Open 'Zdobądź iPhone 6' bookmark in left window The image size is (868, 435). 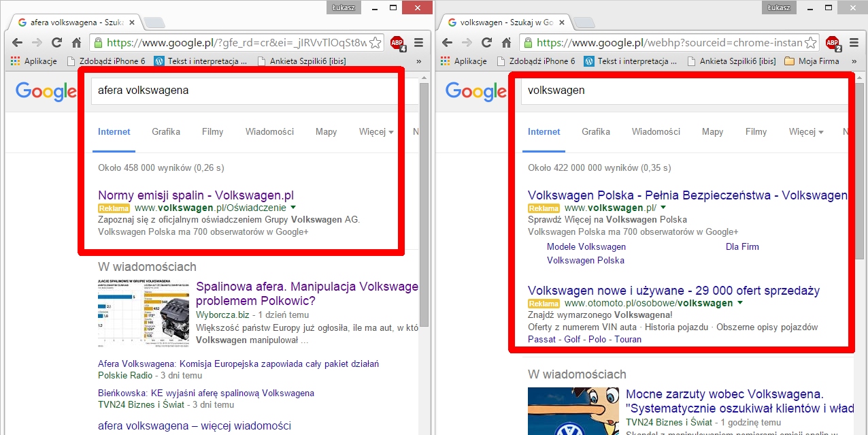(106, 61)
